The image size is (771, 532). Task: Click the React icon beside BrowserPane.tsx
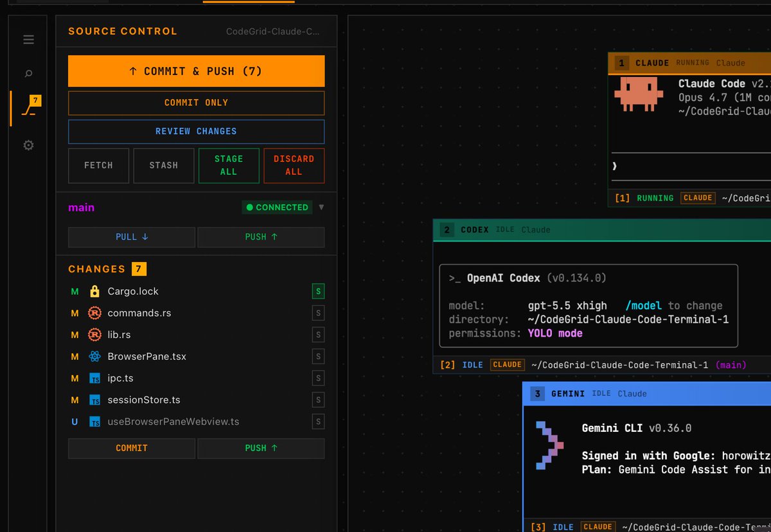click(x=95, y=357)
